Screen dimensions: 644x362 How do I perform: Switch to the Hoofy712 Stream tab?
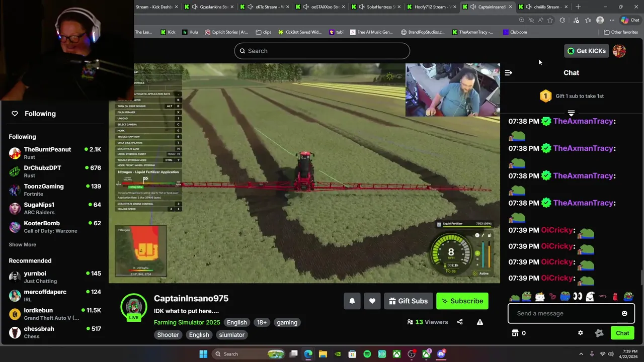click(431, 7)
